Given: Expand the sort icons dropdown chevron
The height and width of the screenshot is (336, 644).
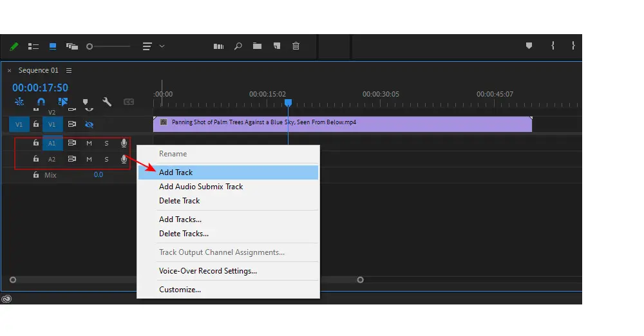Looking at the screenshot, I should pos(162,46).
